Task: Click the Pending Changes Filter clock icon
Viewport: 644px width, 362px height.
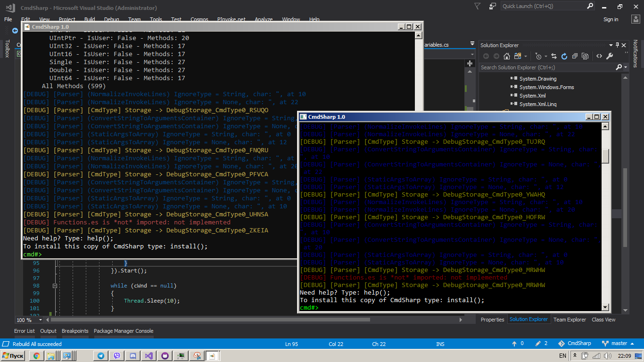Action: (539, 56)
